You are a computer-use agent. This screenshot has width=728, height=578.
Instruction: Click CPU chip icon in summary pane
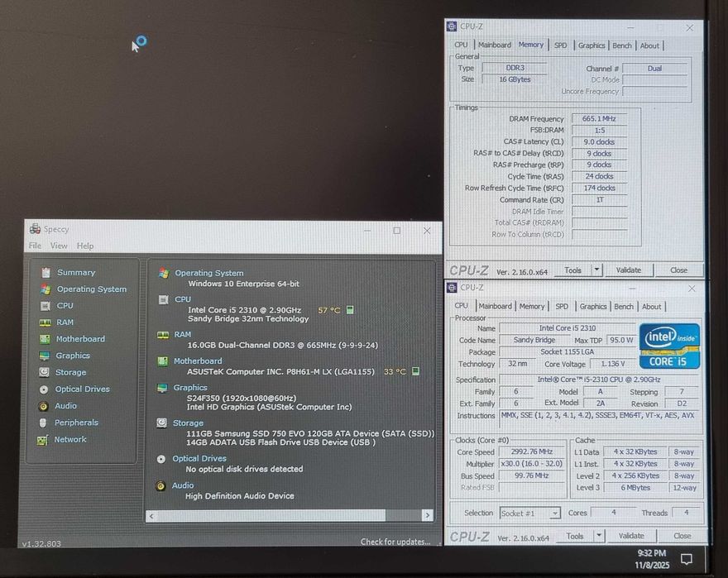[164, 300]
